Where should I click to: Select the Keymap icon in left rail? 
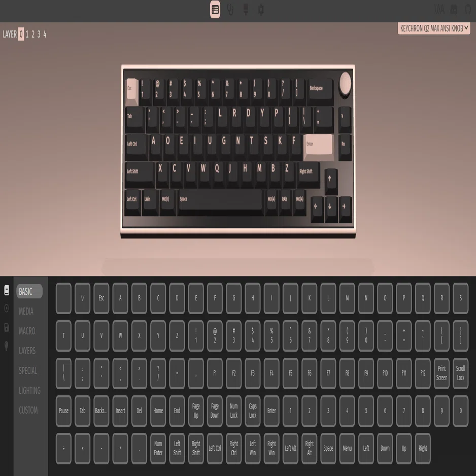point(7,290)
